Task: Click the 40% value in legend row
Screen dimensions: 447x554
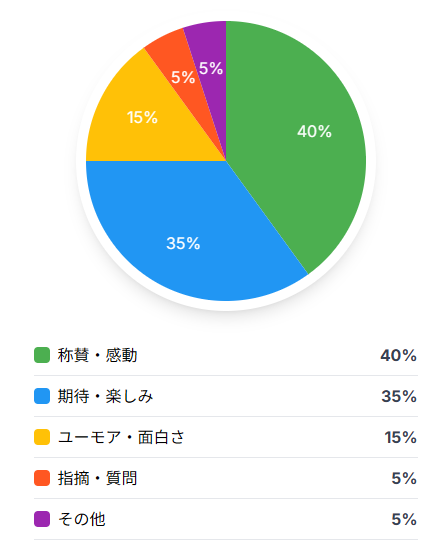Action: 399,355
